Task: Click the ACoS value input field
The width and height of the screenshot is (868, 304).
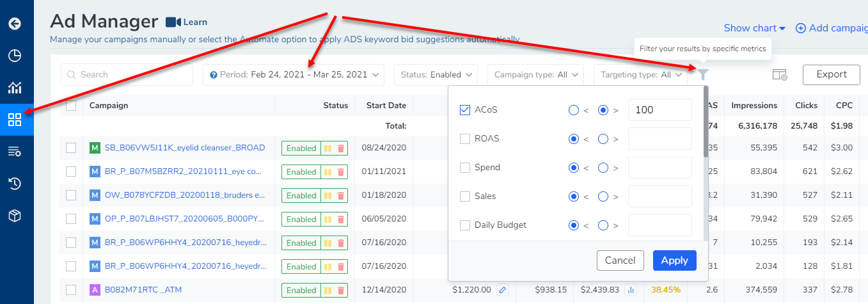Action: pos(659,110)
